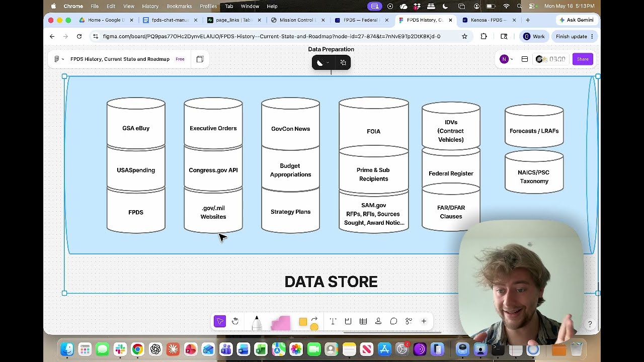
Task: Switch to the FPDS — Federal tab
Action: click(x=361, y=20)
